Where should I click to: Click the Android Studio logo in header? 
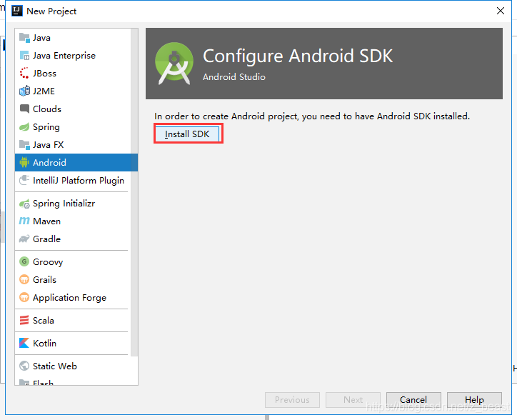[x=174, y=64]
